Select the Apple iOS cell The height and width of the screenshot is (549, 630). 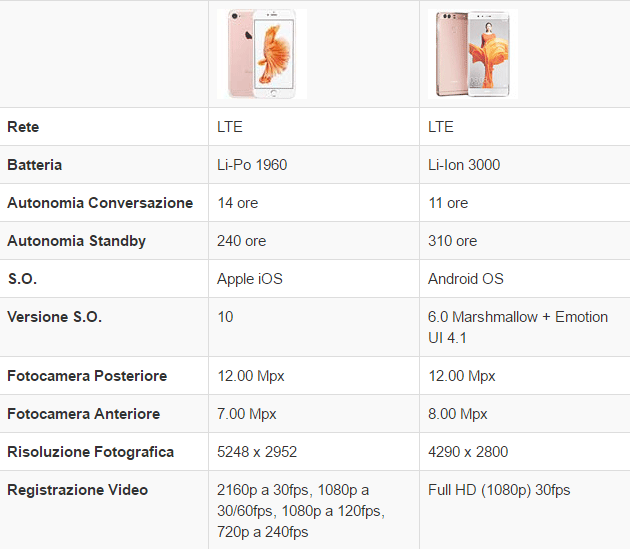point(250,279)
